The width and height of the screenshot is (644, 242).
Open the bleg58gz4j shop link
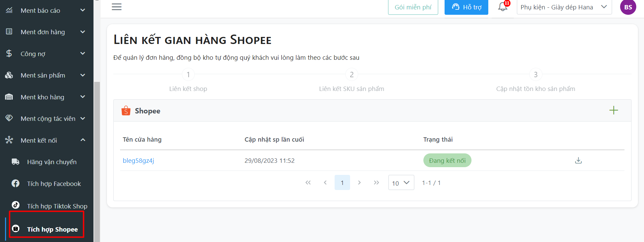(138, 160)
